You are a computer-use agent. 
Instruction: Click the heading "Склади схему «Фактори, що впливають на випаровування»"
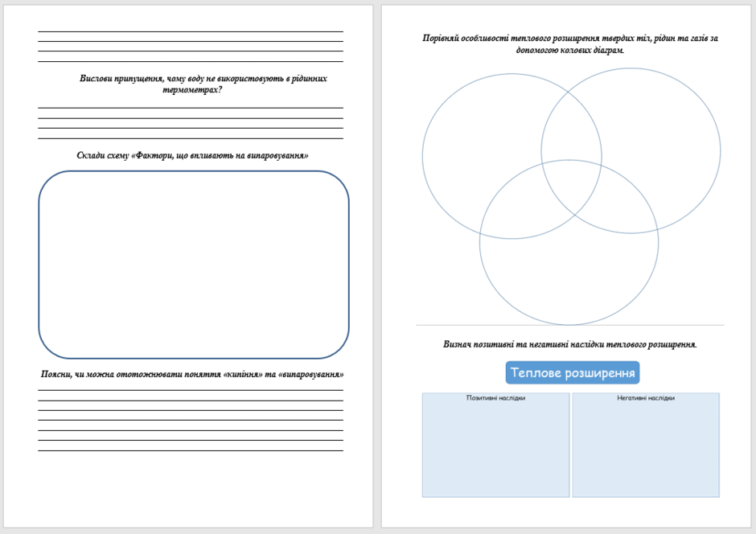(192, 155)
